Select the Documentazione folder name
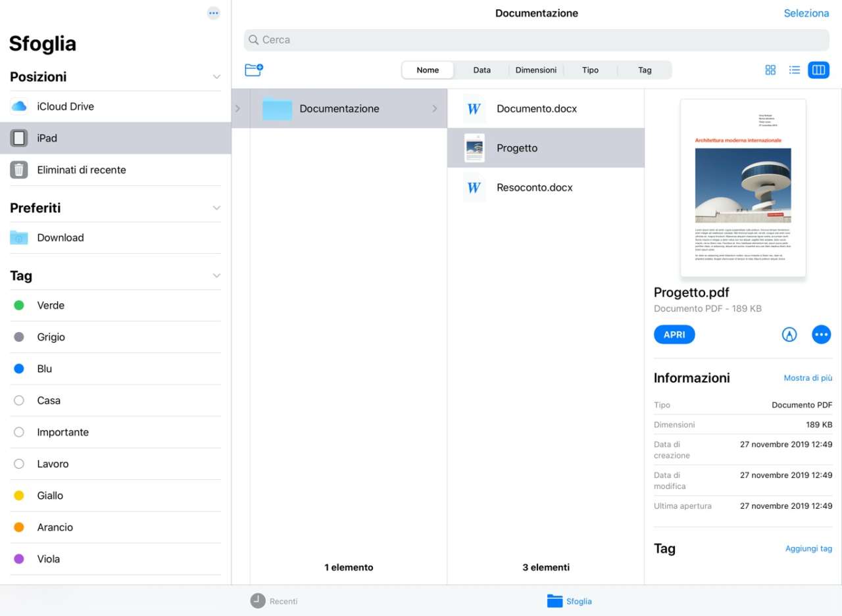The height and width of the screenshot is (616, 842). click(339, 108)
